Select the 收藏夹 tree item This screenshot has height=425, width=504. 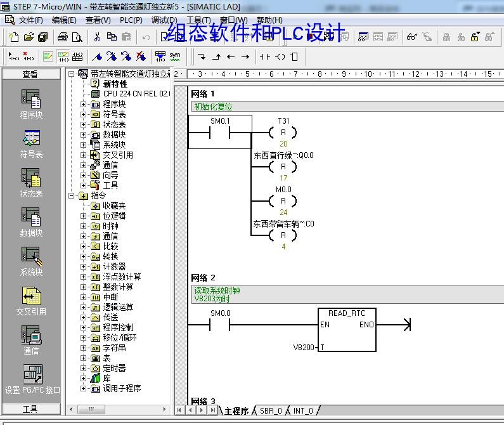pos(114,206)
